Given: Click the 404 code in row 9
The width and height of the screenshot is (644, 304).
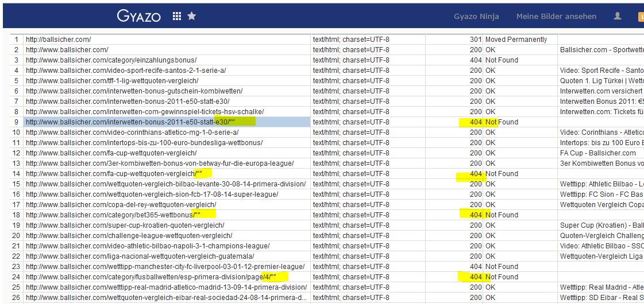Looking at the screenshot, I should [x=476, y=122].
